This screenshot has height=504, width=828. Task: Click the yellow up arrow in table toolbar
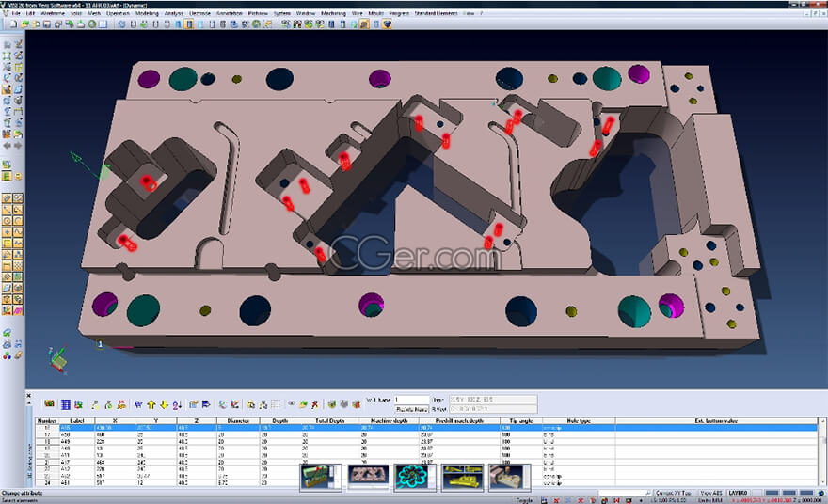(x=151, y=404)
